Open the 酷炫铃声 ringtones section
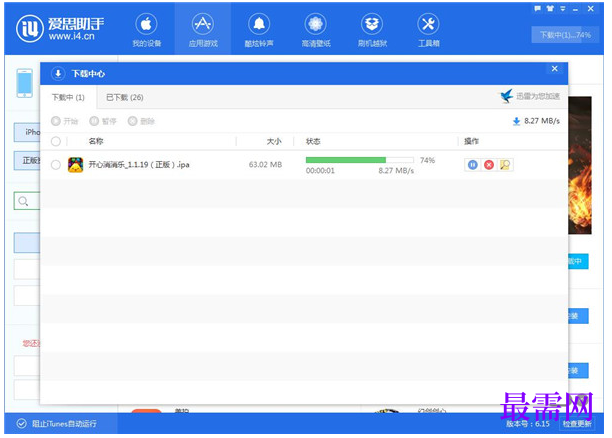612x438 pixels. pyautogui.click(x=259, y=30)
